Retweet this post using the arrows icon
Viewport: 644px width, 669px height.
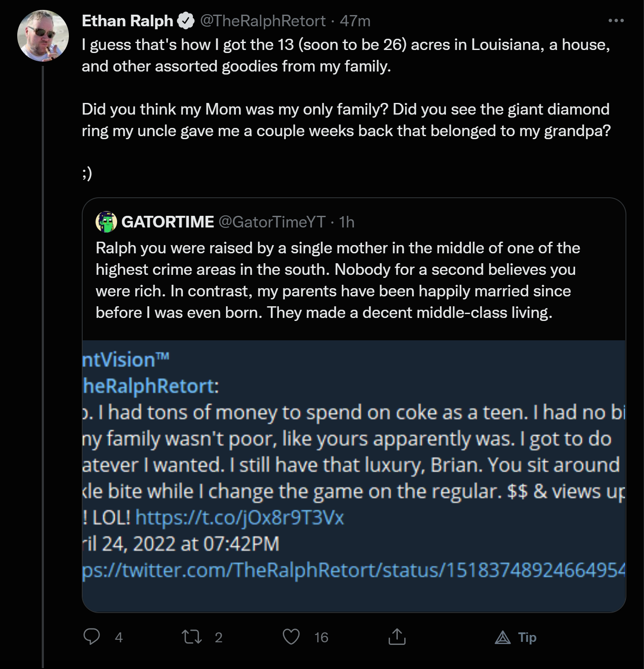pyautogui.click(x=192, y=637)
